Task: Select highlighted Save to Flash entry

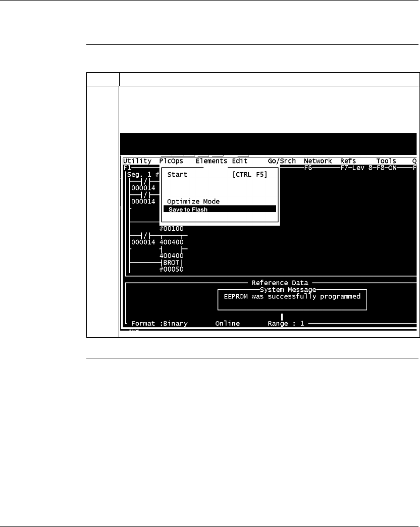Action: point(220,209)
